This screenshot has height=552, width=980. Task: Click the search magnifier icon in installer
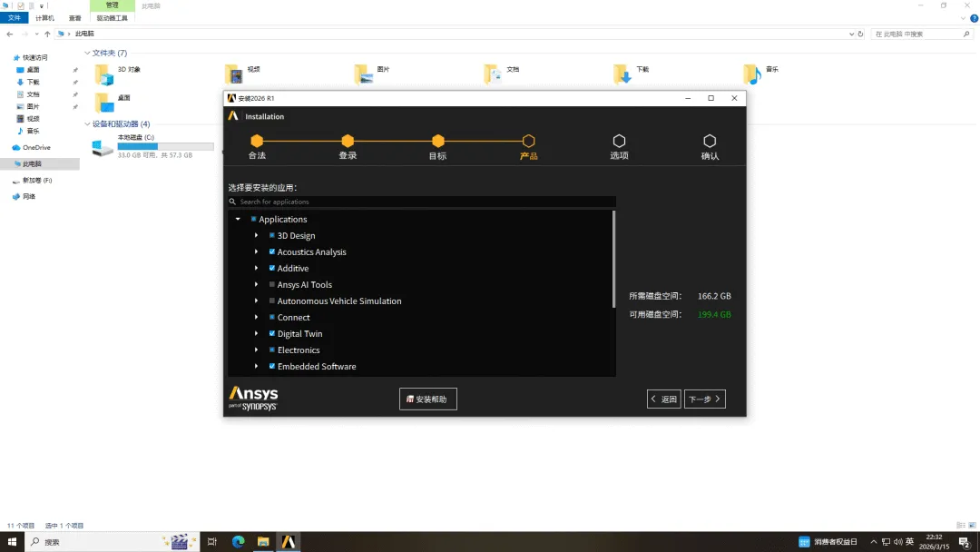coord(232,202)
